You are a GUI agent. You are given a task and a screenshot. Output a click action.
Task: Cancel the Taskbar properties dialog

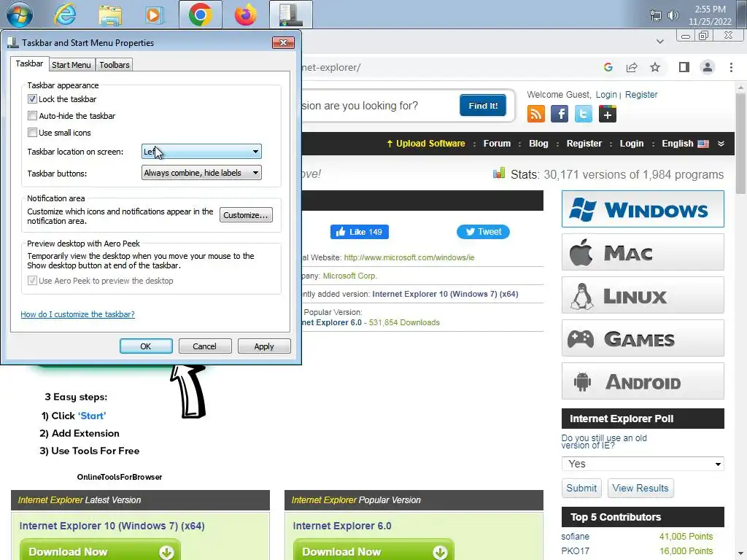click(205, 346)
